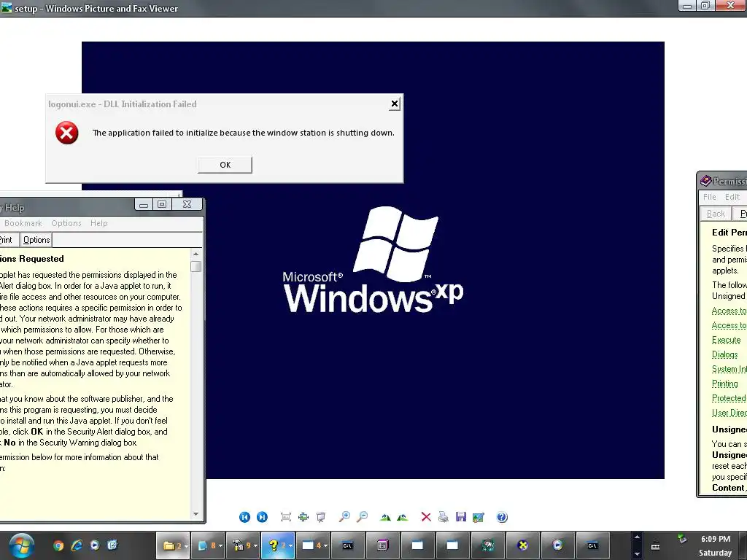Image resolution: width=747 pixels, height=560 pixels.
Task: Zoom out with the magnifier minus icon
Action: point(362,517)
